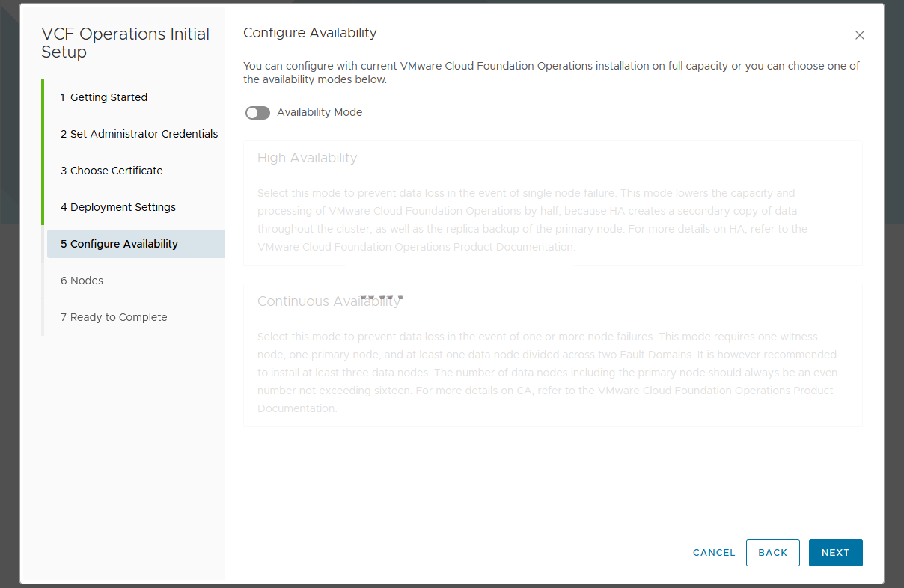
Task: Click the VCF Operations Initial Setup title
Action: (x=125, y=43)
